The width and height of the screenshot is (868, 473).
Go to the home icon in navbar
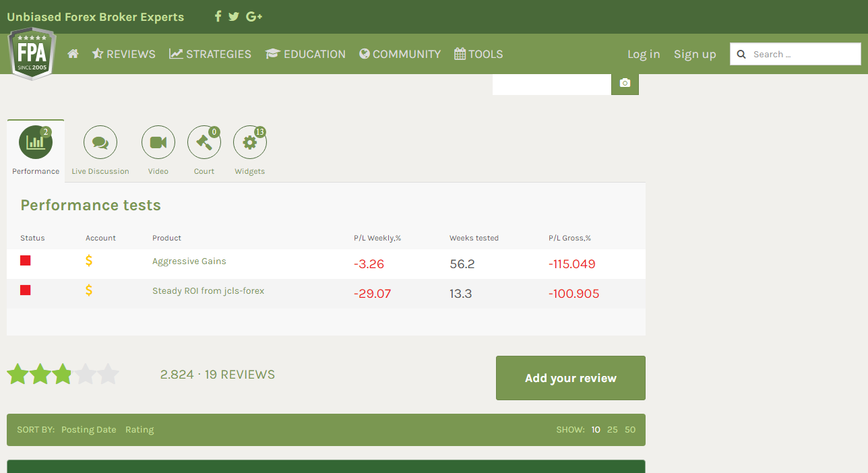click(73, 54)
